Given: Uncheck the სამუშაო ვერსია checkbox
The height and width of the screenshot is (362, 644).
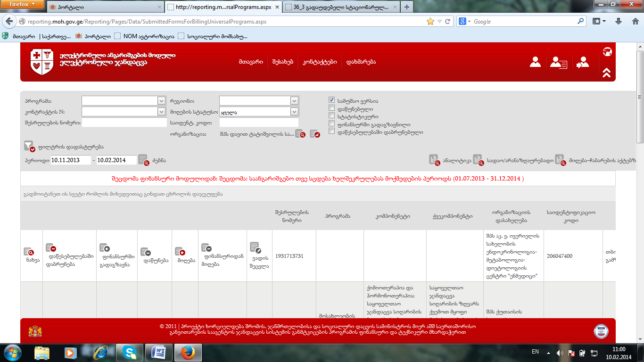Looking at the screenshot, I should pos(332,100).
